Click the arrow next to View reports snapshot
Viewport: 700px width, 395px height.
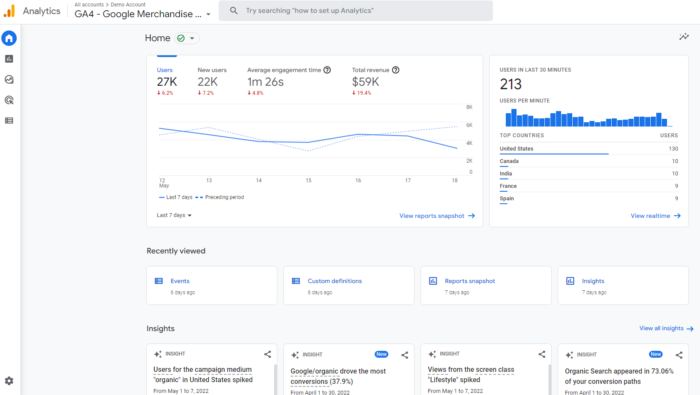pyautogui.click(x=471, y=216)
